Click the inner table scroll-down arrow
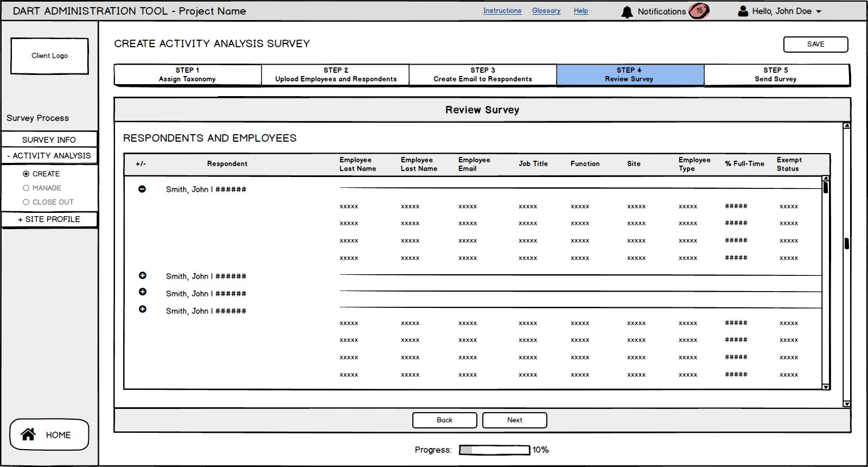 point(826,387)
